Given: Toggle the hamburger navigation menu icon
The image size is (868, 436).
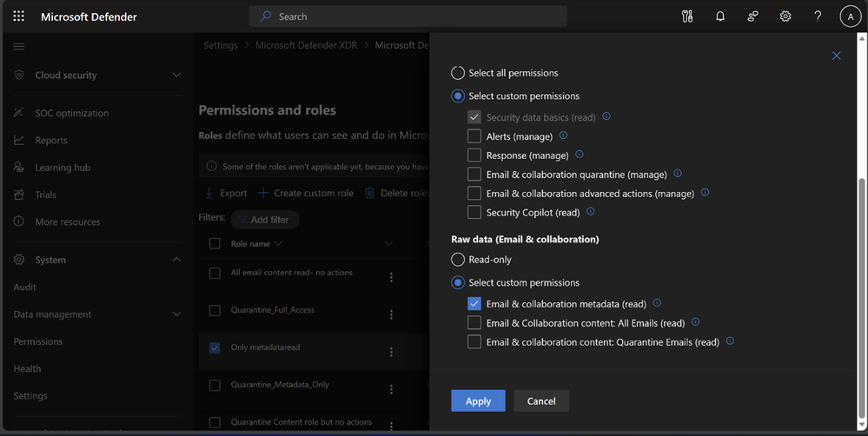Looking at the screenshot, I should [x=19, y=46].
